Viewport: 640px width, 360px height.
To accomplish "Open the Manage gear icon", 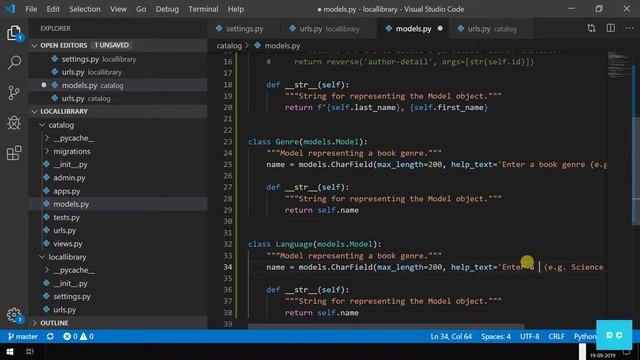I will [x=14, y=315].
